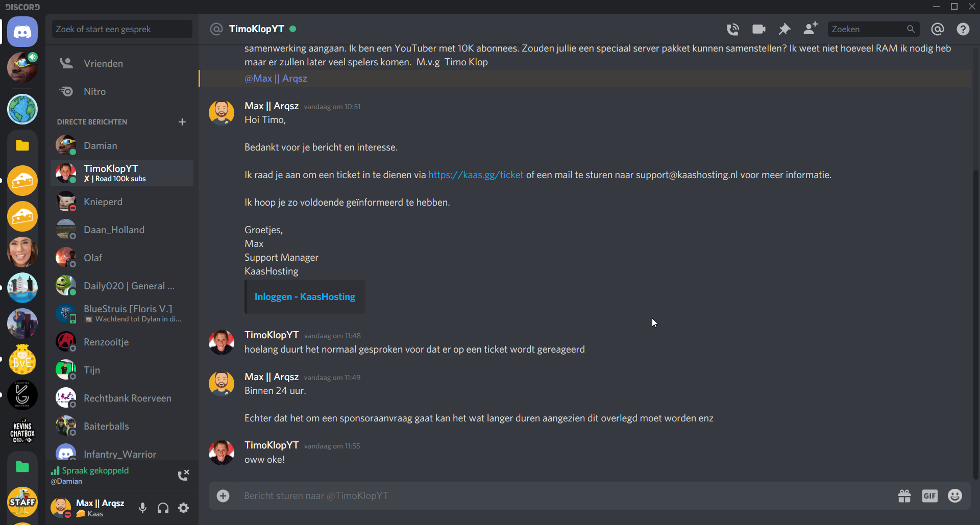
Task: Open user settings gear
Action: pyautogui.click(x=184, y=508)
